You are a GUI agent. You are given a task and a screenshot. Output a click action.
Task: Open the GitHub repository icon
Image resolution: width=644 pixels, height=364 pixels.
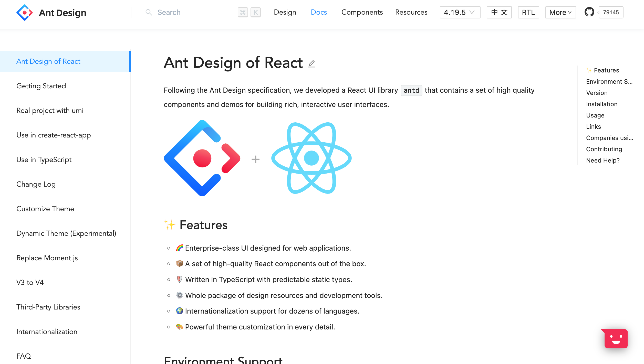pos(589,12)
